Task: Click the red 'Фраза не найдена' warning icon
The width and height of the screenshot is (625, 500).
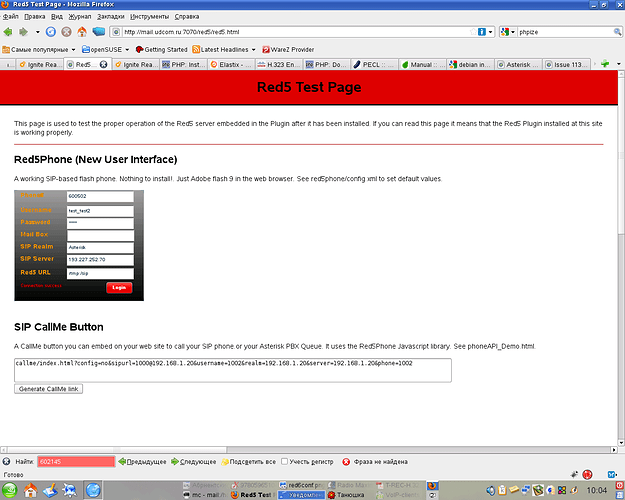Action: pyautogui.click(x=346, y=462)
